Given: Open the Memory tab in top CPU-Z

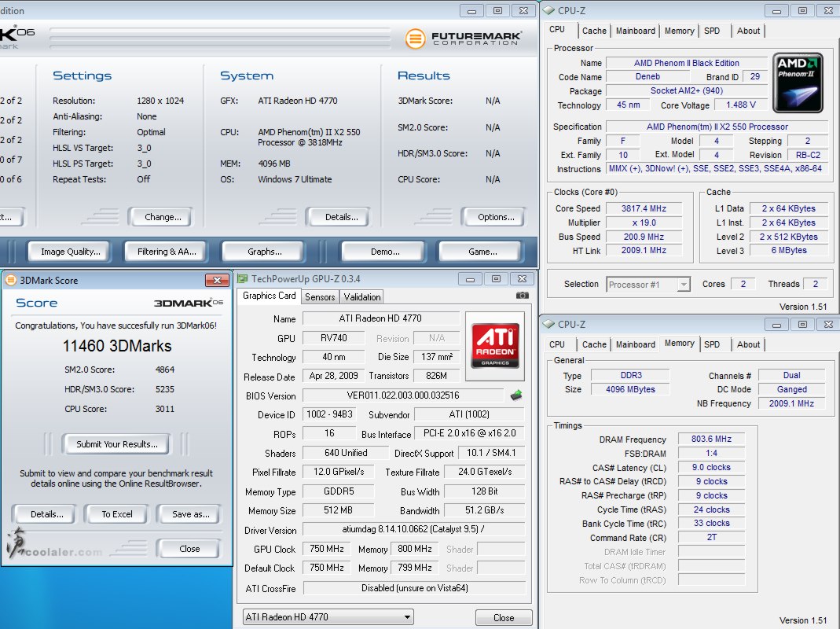Looking at the screenshot, I should point(679,31).
